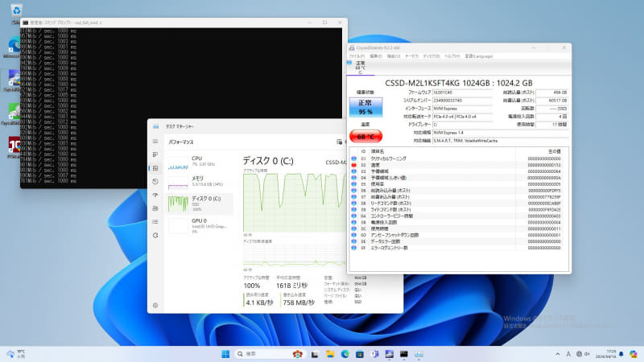Select SMART row 02 温度

[457, 165]
